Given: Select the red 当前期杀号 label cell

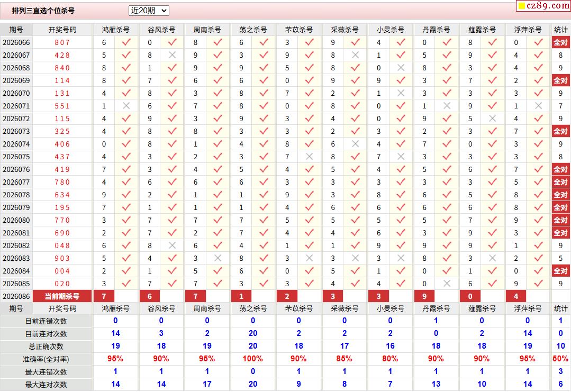Looking at the screenshot, I should [x=62, y=296].
